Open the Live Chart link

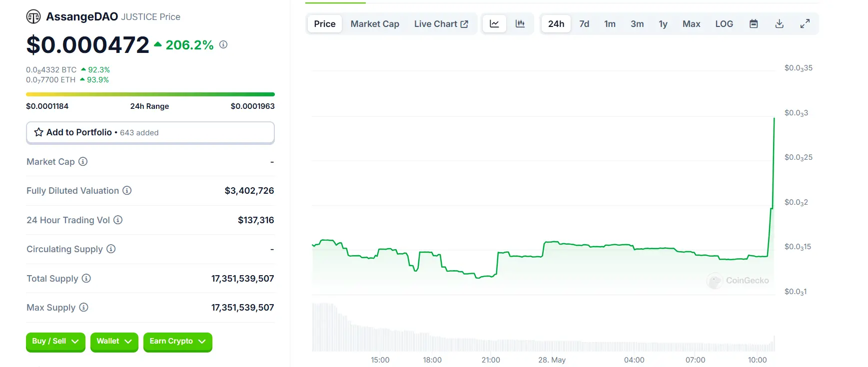point(441,24)
